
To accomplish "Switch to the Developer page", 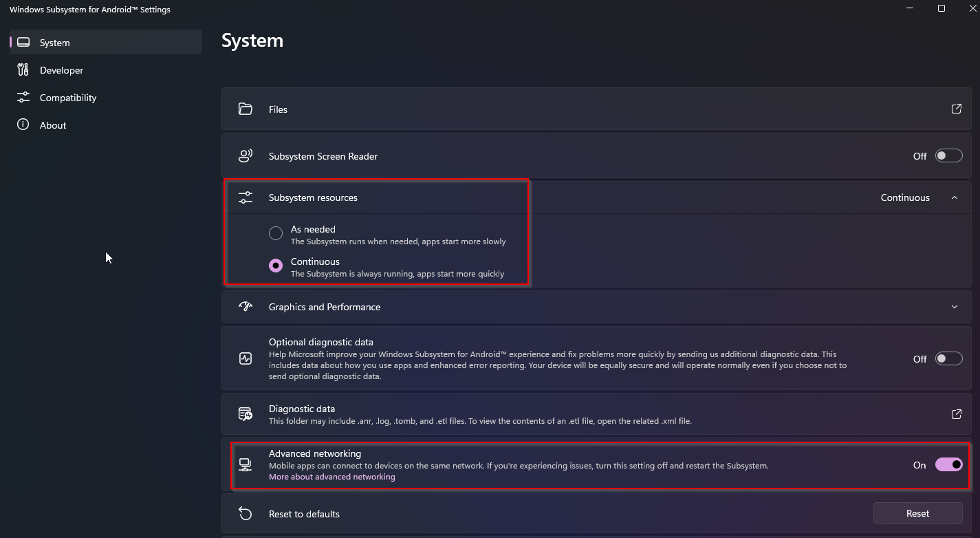I will pyautogui.click(x=62, y=69).
